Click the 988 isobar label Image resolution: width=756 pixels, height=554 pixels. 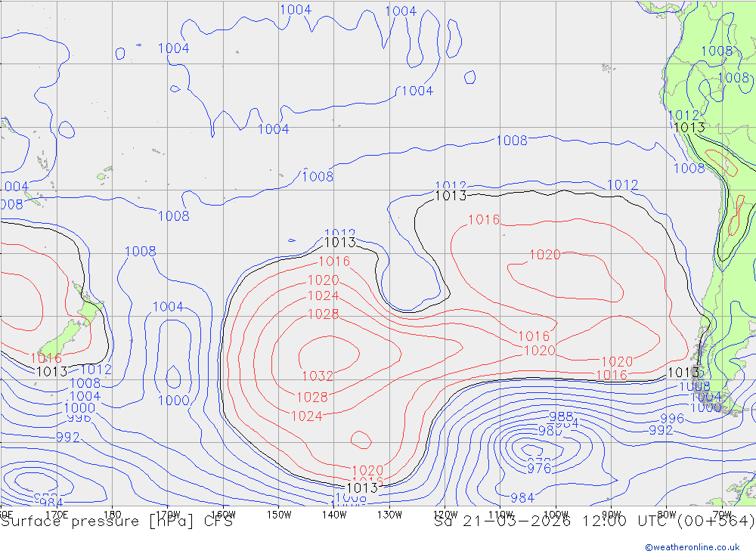[561, 416]
